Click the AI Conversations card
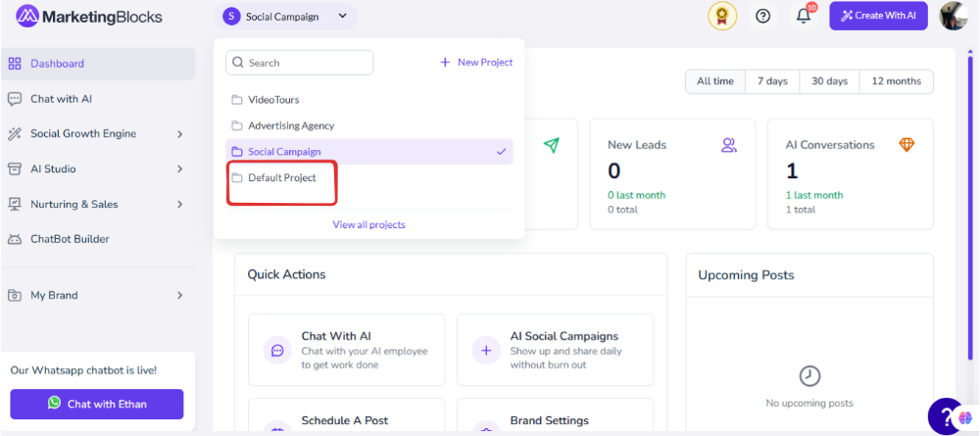The image size is (980, 436). (x=850, y=174)
